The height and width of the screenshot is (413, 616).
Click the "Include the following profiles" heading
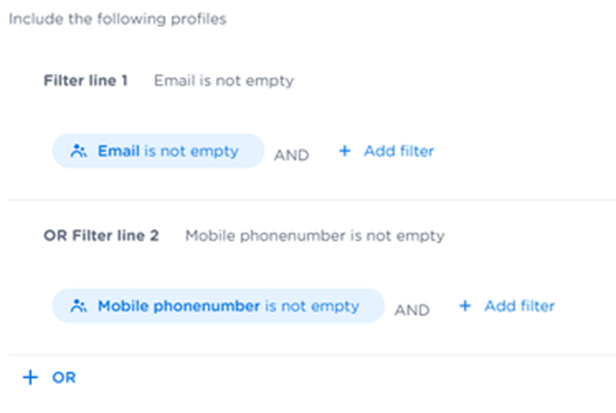click(117, 19)
